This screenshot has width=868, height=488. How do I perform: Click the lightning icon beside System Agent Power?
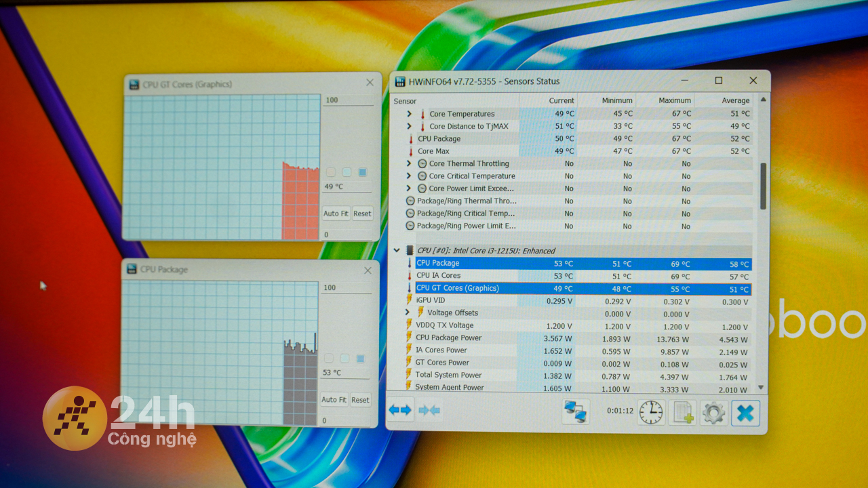click(409, 386)
